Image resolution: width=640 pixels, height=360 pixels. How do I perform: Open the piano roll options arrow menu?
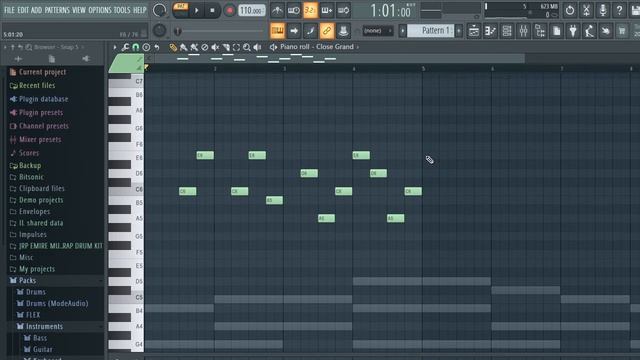(115, 47)
